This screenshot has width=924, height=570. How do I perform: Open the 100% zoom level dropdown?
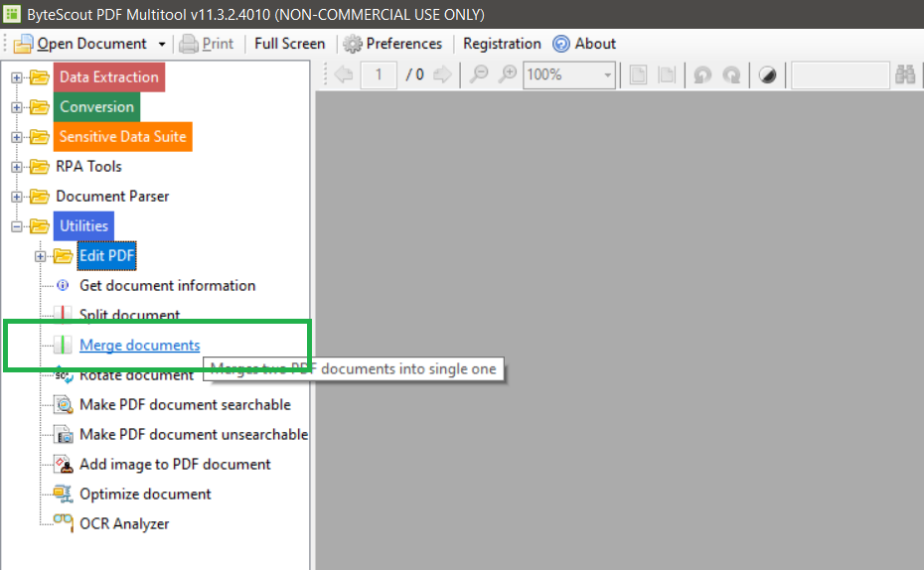[x=607, y=75]
